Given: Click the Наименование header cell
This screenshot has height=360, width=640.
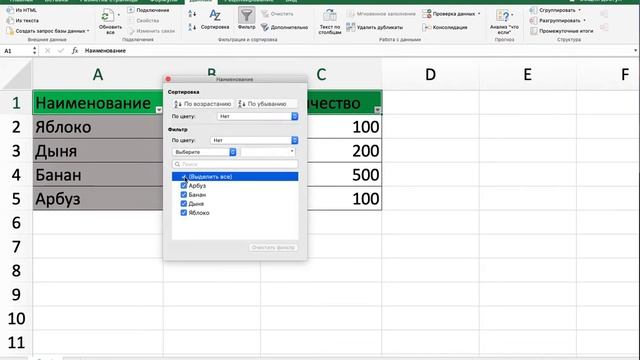Looking at the screenshot, I should pos(98,103).
